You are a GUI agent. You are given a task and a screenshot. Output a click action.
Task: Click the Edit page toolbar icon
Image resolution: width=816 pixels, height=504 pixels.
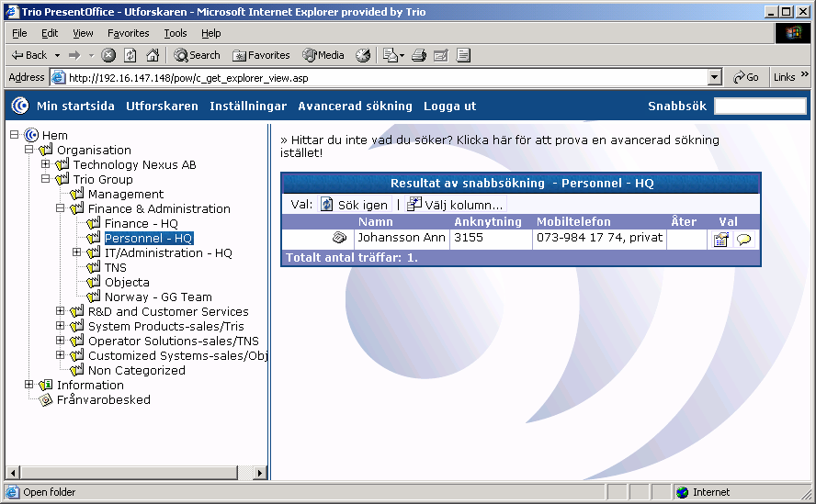(441, 55)
